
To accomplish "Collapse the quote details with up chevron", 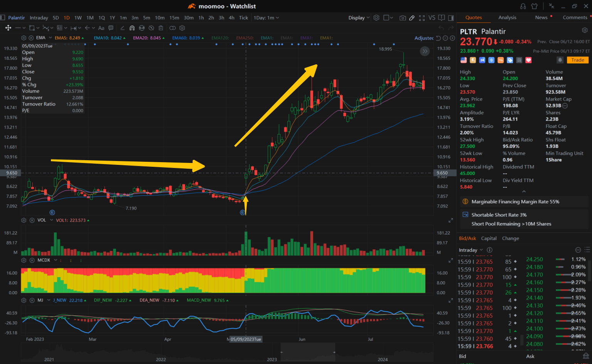I will [524, 191].
